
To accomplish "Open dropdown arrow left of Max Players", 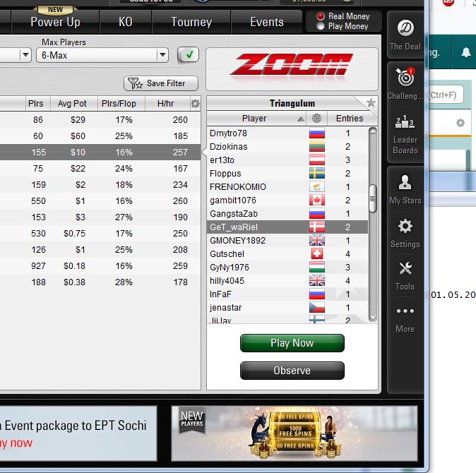I will pyautogui.click(x=25, y=55).
